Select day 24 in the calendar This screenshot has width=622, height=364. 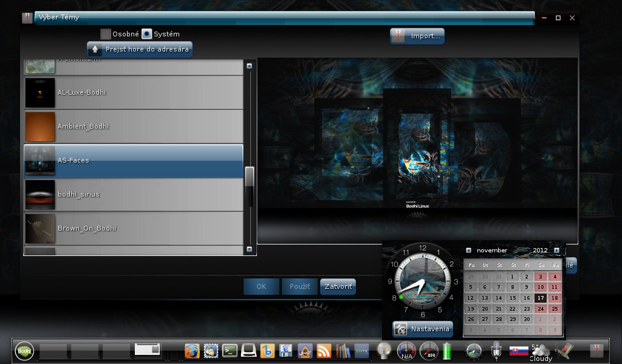click(x=540, y=309)
